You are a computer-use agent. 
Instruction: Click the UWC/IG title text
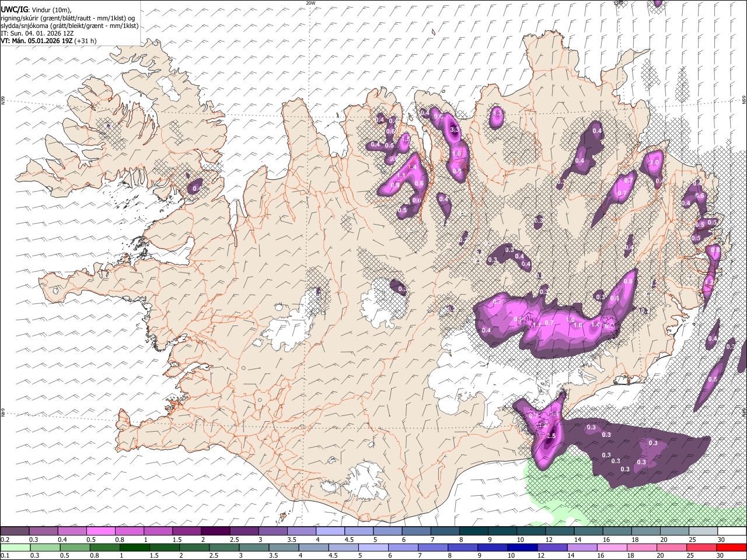14,10
